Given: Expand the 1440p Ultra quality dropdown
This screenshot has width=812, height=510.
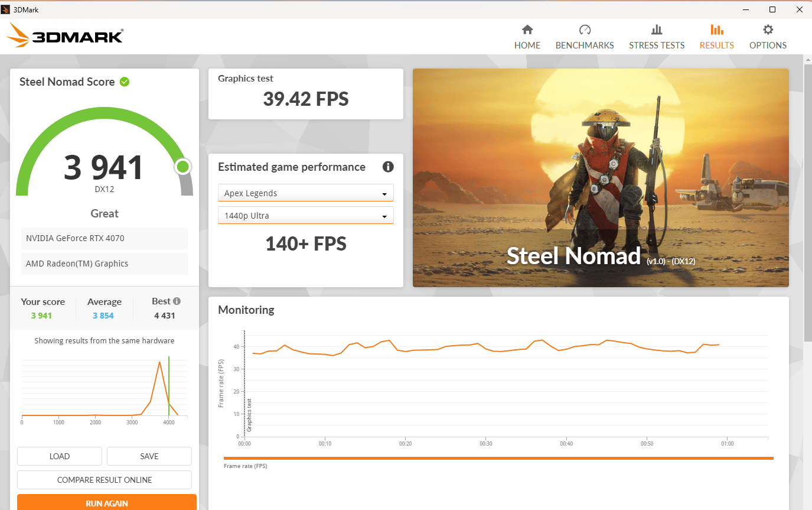Looking at the screenshot, I should (x=305, y=215).
